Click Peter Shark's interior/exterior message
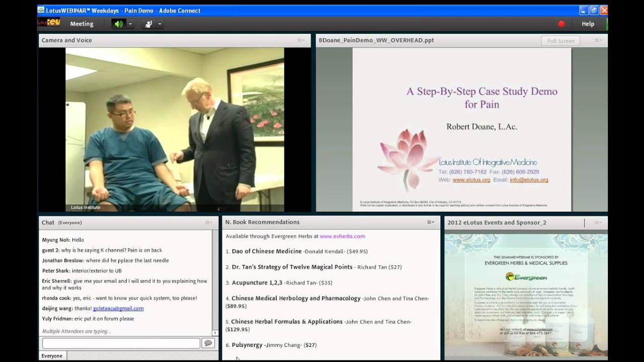The image size is (644, 362). (x=82, y=270)
